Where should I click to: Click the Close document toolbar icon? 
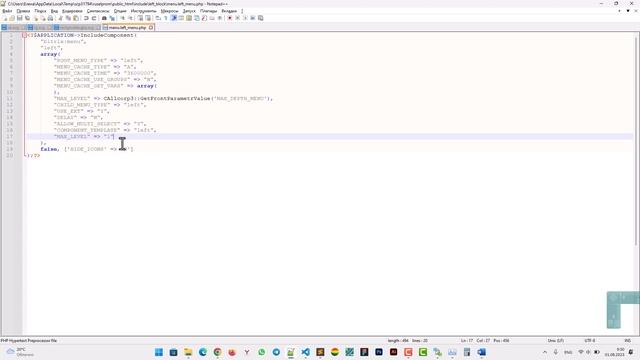[36, 18]
